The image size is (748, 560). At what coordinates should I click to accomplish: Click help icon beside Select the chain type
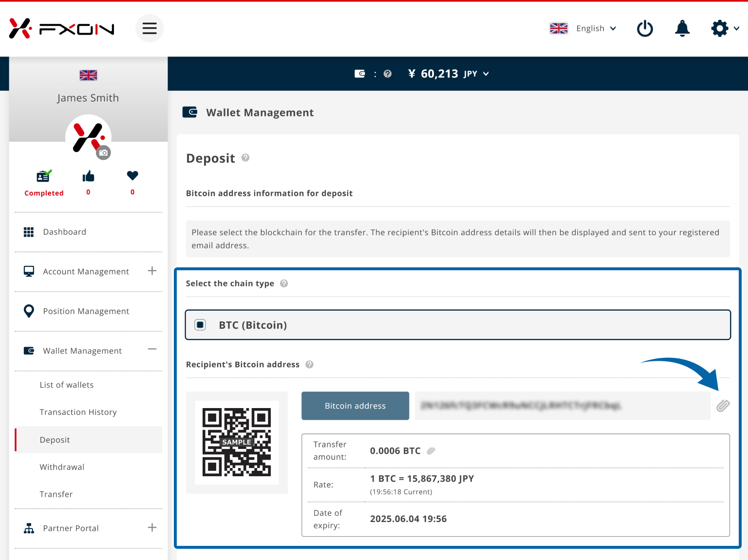click(x=284, y=283)
